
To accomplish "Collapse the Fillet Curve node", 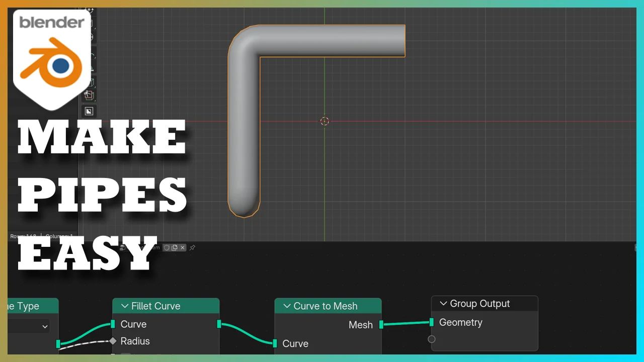I will pyautogui.click(x=124, y=306).
